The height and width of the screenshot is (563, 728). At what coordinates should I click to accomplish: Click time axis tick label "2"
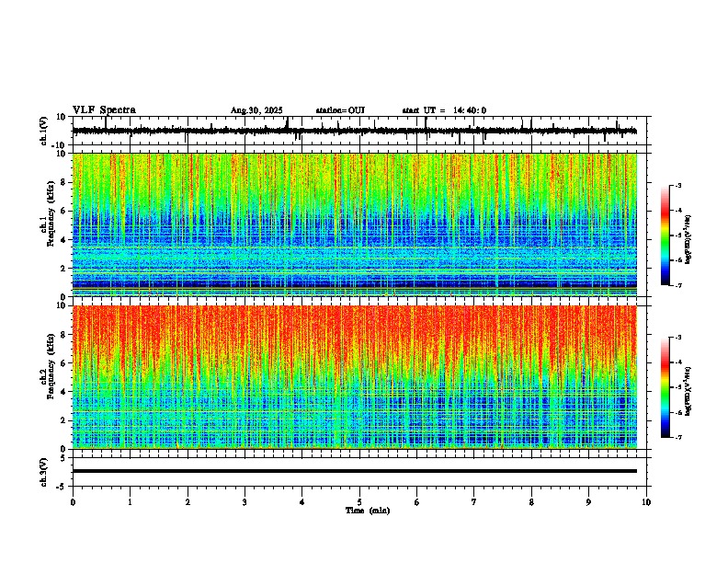188,502
